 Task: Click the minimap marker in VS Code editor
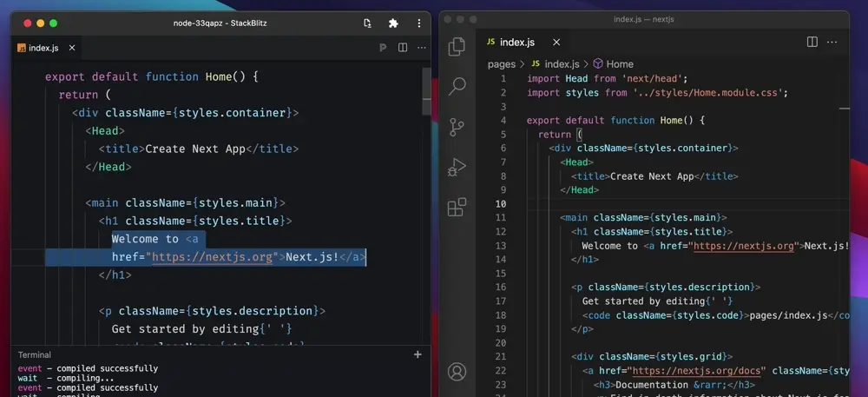pyautogui.click(x=845, y=109)
